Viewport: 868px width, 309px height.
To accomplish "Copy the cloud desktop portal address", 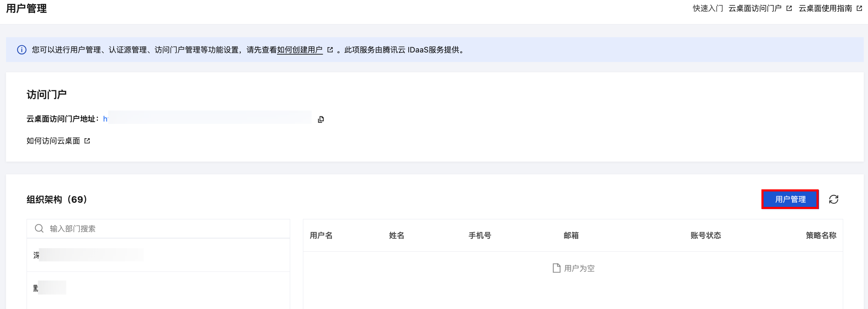I will coord(321,119).
